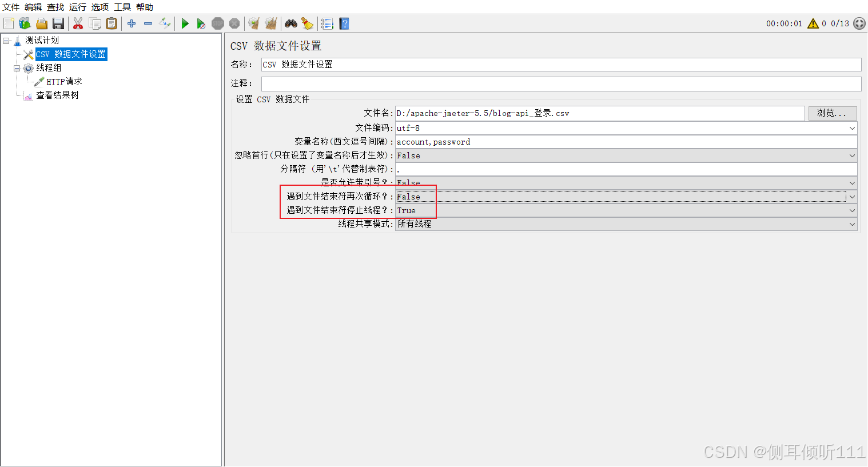Click the Shutdown X icon

point(234,23)
